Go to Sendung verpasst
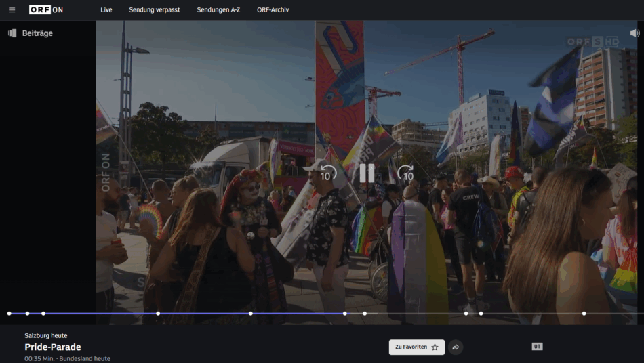The image size is (644, 363). click(155, 10)
